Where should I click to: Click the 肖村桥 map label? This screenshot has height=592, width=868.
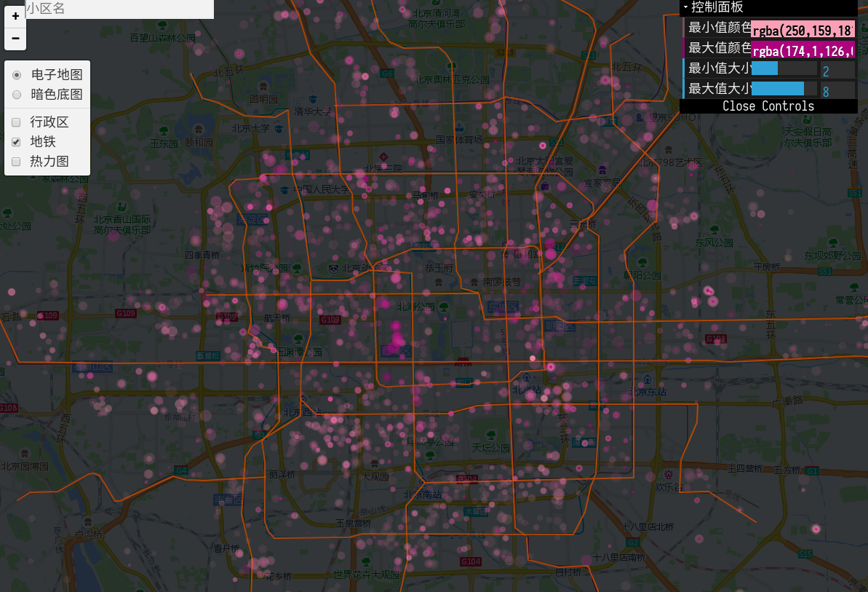[568, 572]
